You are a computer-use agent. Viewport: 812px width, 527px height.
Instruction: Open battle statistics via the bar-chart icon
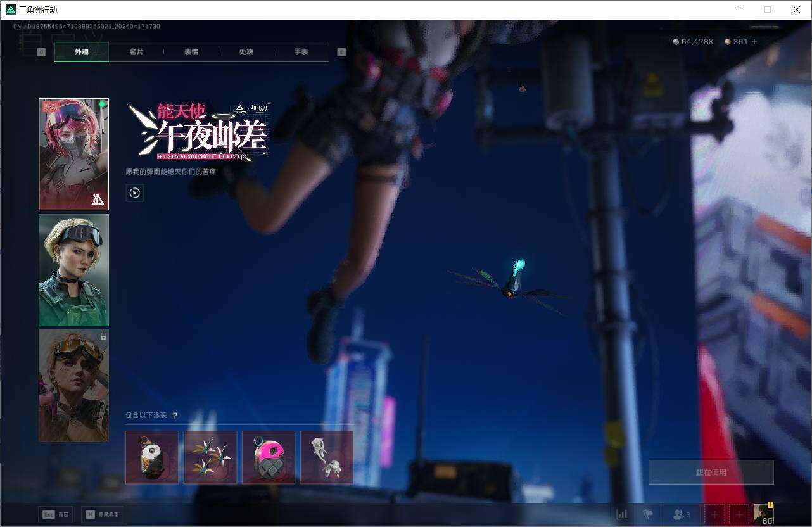click(x=621, y=514)
